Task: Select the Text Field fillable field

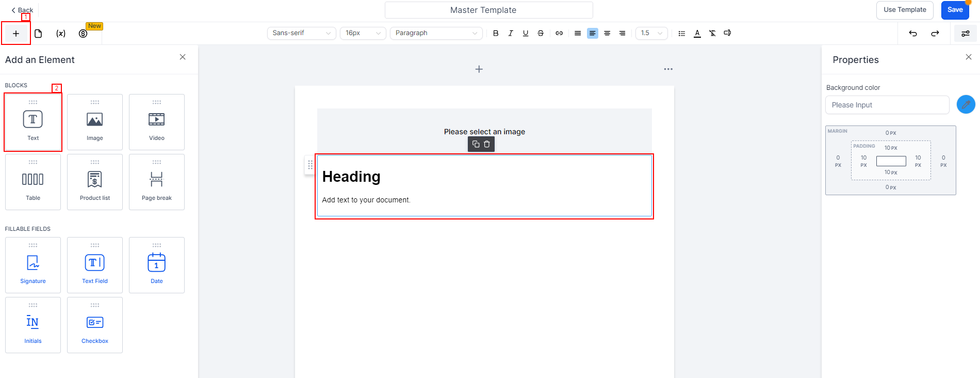Action: coord(95,265)
